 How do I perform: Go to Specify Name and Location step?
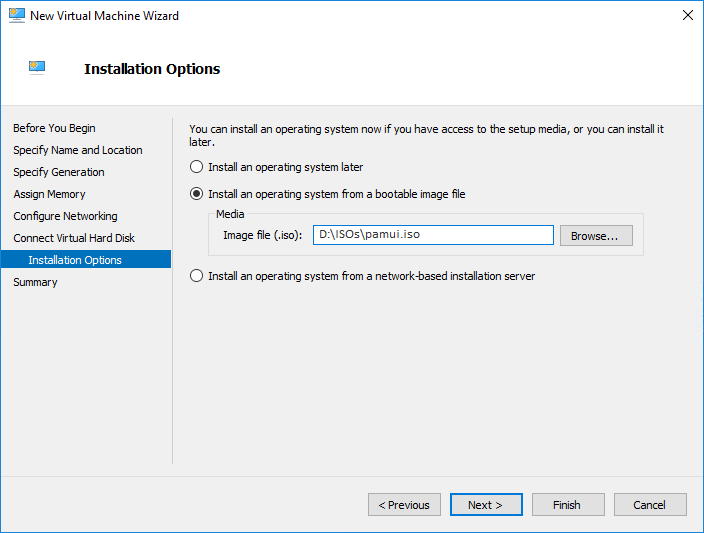[x=78, y=150]
